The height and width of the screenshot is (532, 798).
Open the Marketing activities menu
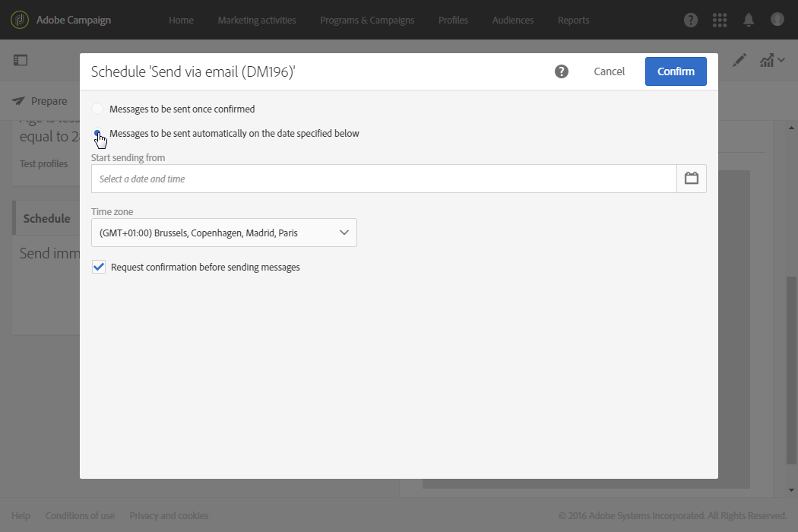(257, 21)
